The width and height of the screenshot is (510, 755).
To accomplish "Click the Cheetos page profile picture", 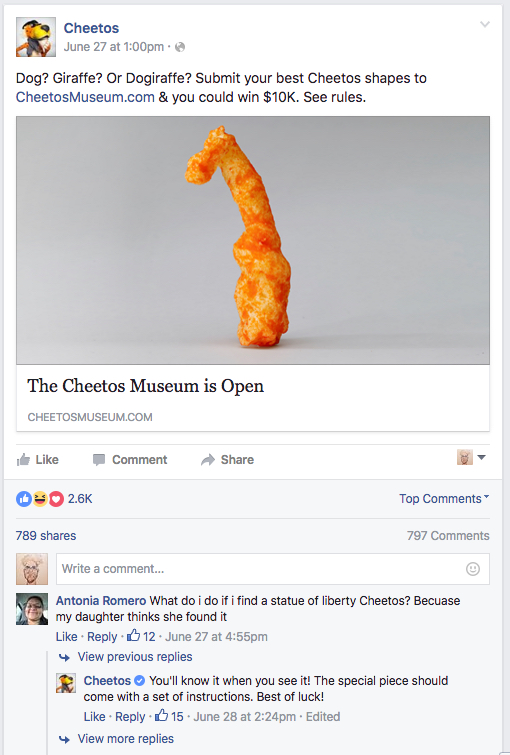I will [x=36, y=37].
